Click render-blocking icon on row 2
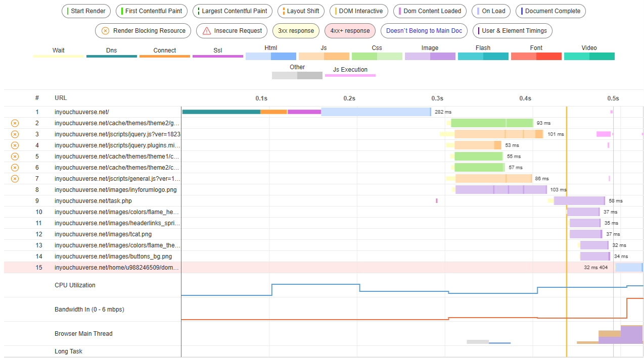Image resolution: width=644 pixels, height=358 pixels. click(15, 123)
